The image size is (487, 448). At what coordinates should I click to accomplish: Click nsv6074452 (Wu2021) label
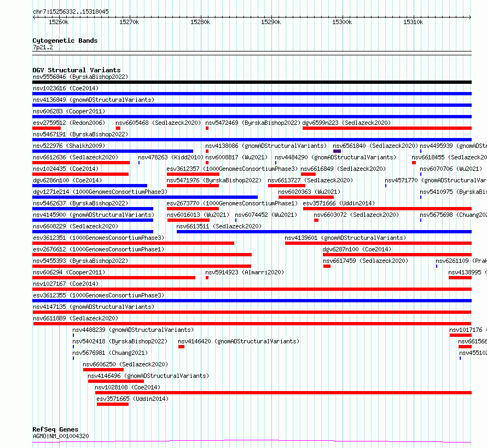coord(266,215)
